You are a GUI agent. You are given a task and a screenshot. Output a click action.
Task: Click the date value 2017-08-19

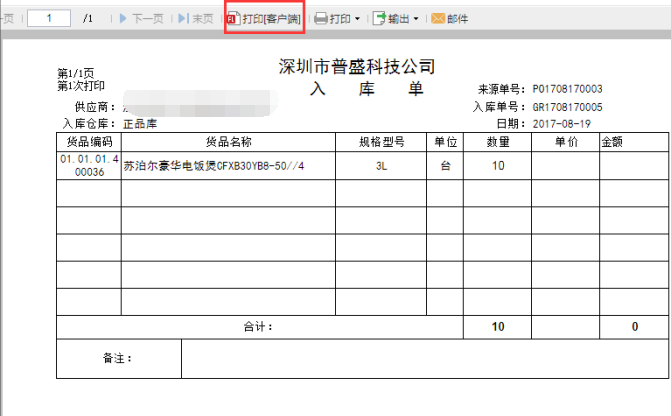coord(561,123)
